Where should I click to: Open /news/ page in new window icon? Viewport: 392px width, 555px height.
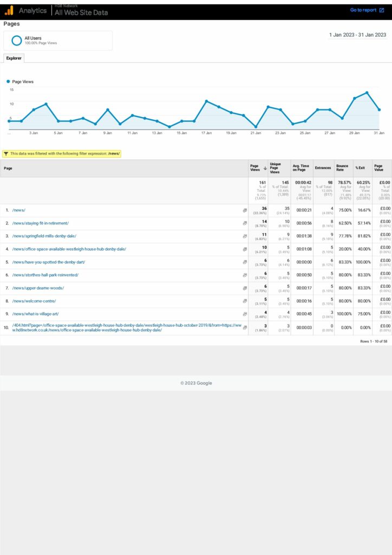click(245, 210)
